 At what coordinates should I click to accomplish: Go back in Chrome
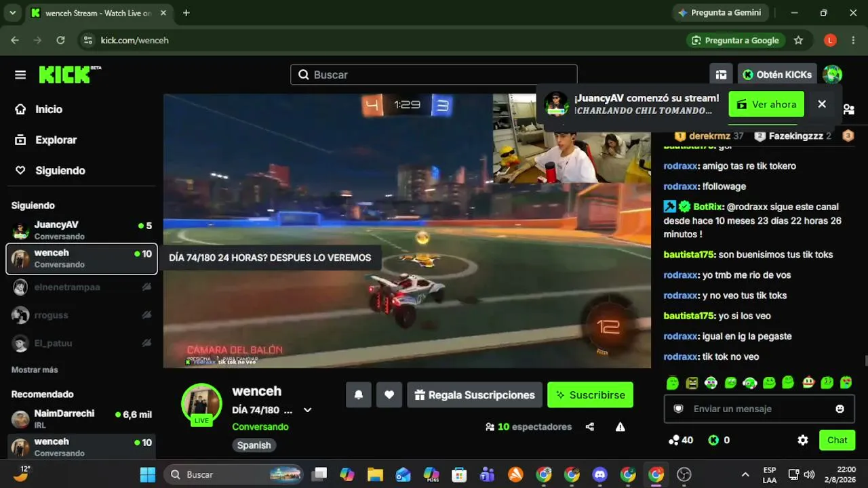15,40
